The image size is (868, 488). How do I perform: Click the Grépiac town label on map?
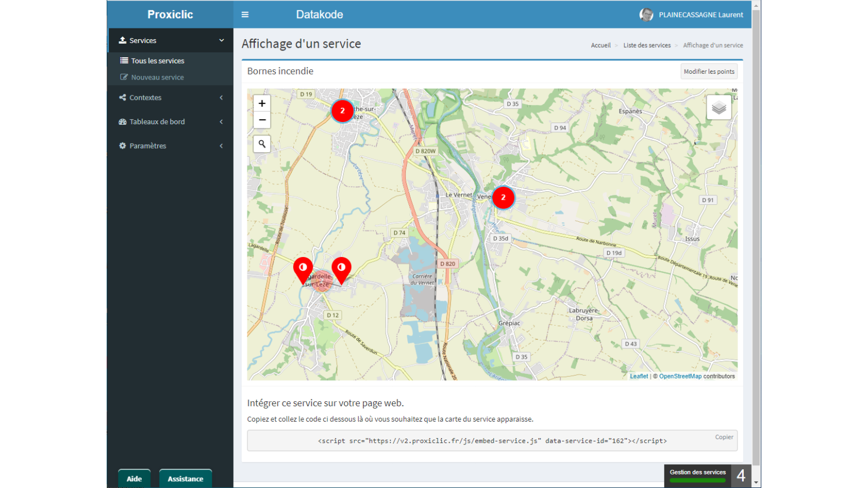[509, 323]
